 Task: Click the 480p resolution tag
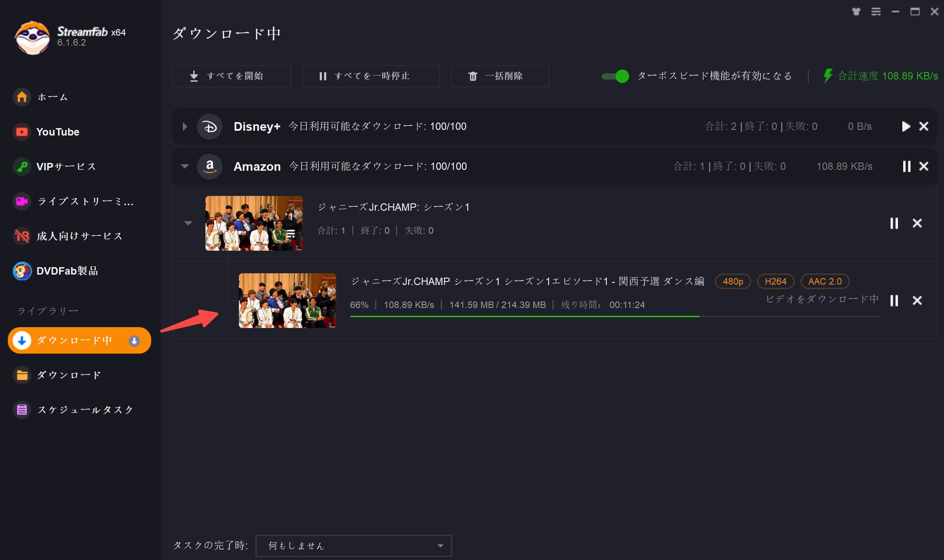click(x=733, y=282)
